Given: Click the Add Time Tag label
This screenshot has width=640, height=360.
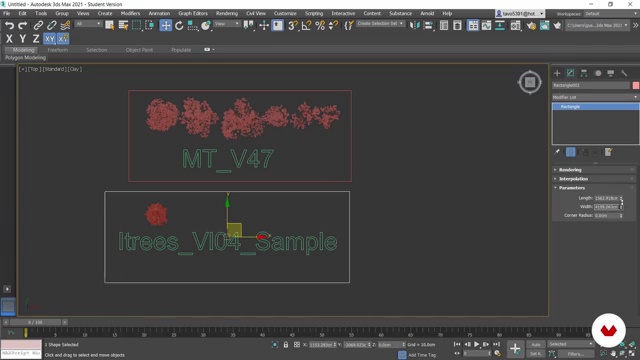Looking at the screenshot, I should [x=422, y=355].
